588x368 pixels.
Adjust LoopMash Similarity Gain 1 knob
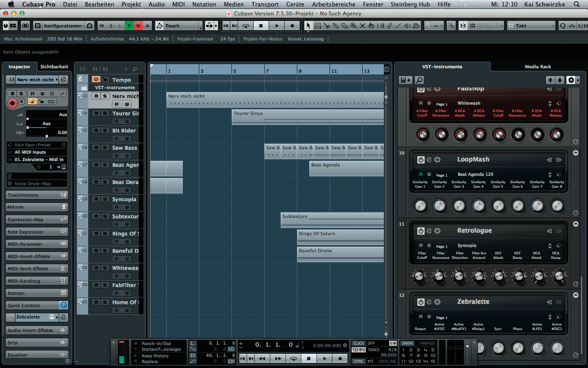click(x=420, y=206)
